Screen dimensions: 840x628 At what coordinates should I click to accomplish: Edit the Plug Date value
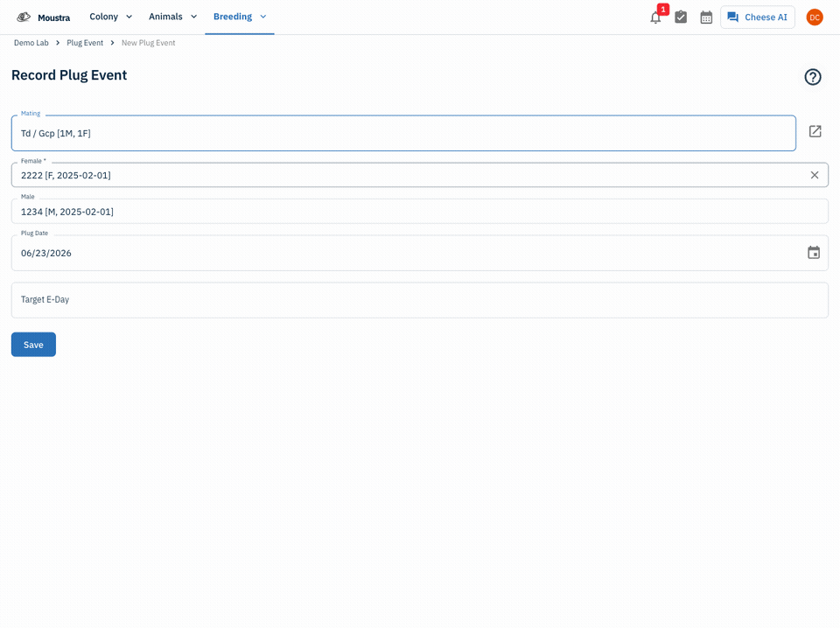click(46, 254)
